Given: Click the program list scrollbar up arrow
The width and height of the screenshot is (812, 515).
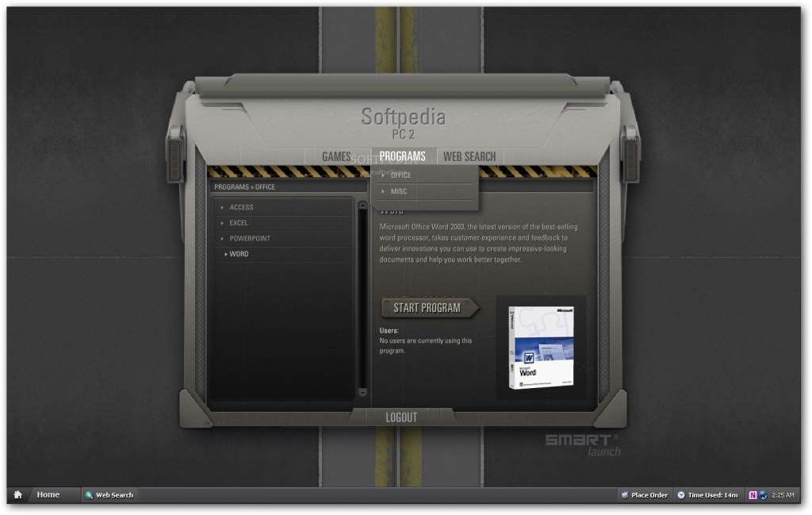Looking at the screenshot, I should pos(362,206).
